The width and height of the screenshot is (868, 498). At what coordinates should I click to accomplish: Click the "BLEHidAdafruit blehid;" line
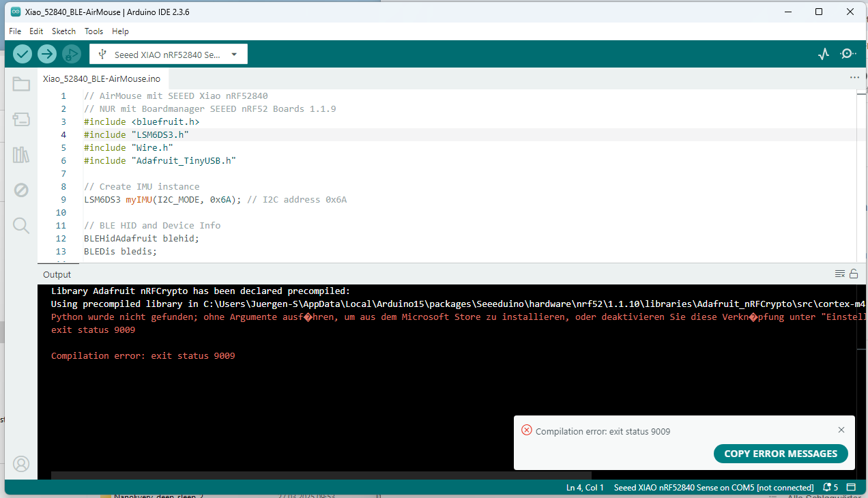pos(142,239)
